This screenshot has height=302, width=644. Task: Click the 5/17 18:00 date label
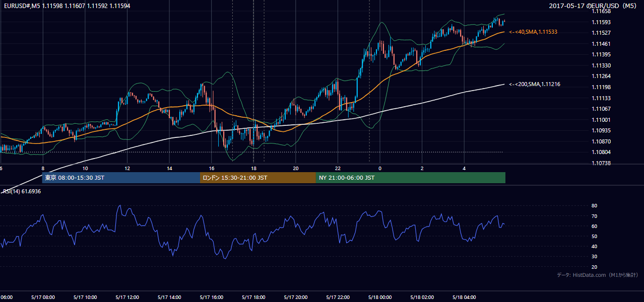pos(253,297)
